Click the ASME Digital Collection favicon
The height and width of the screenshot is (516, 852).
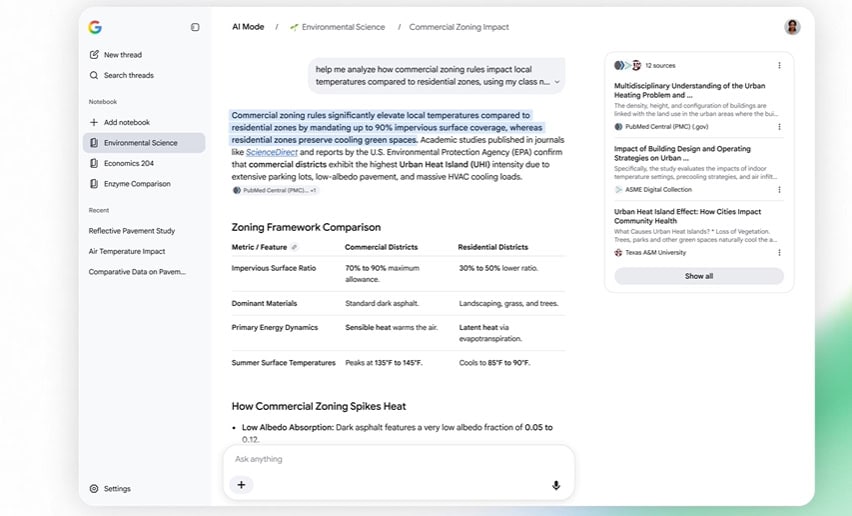[x=618, y=190]
